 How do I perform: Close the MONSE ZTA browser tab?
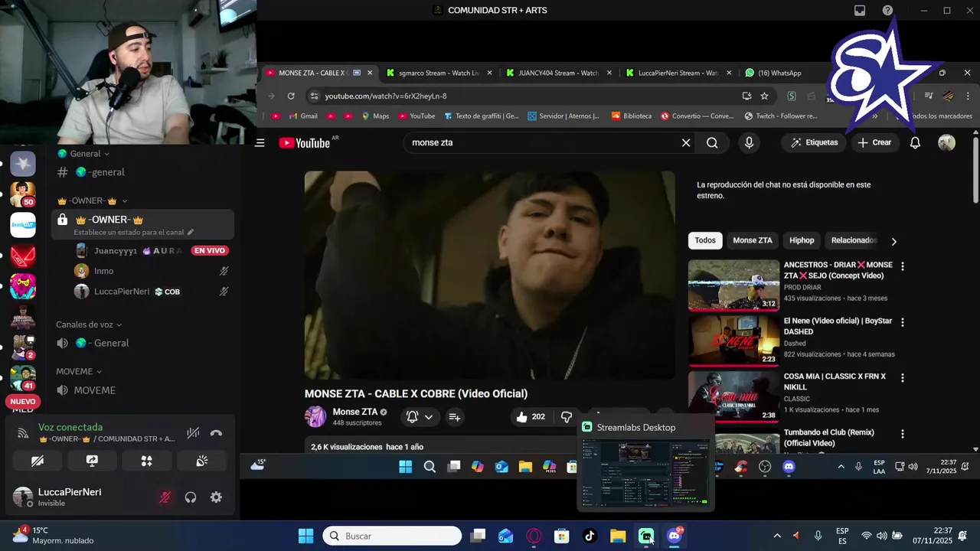tap(370, 73)
